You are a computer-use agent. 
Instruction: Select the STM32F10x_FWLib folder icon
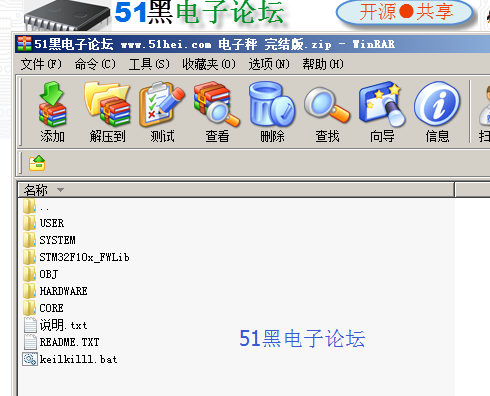(x=29, y=257)
